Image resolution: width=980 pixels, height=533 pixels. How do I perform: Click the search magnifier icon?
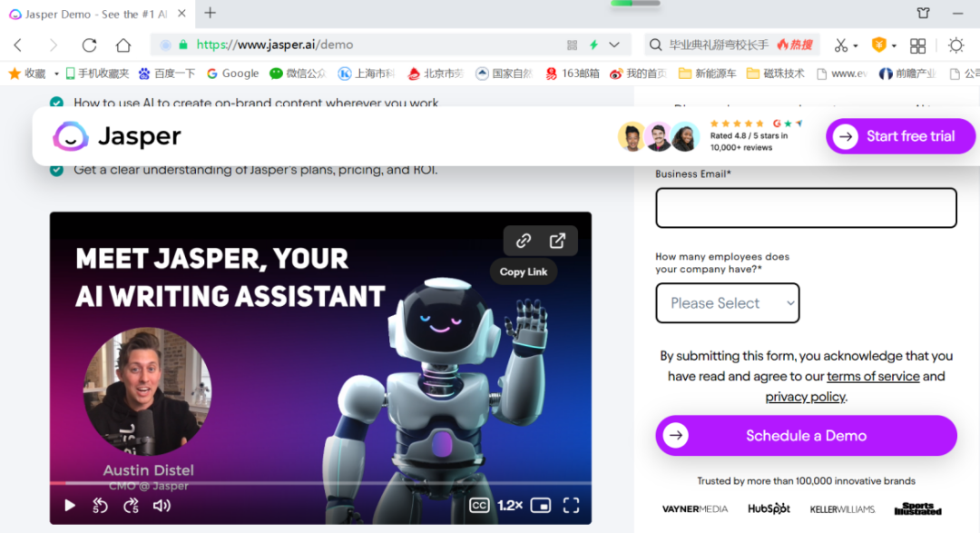(655, 45)
